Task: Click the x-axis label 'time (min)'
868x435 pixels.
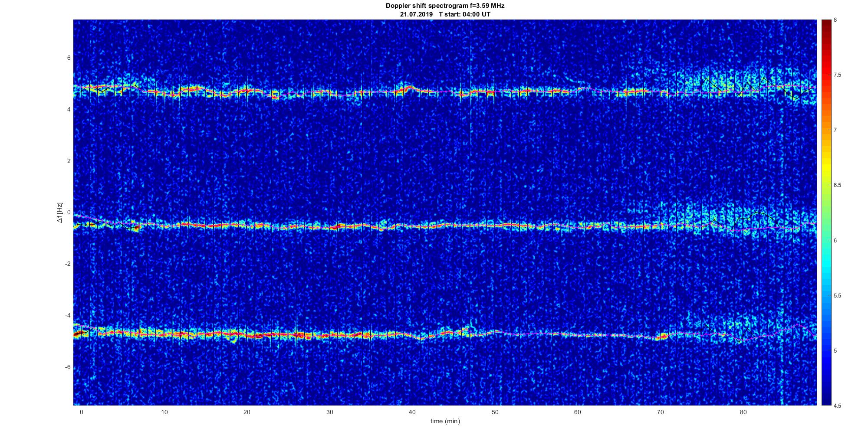Action: pos(445,421)
